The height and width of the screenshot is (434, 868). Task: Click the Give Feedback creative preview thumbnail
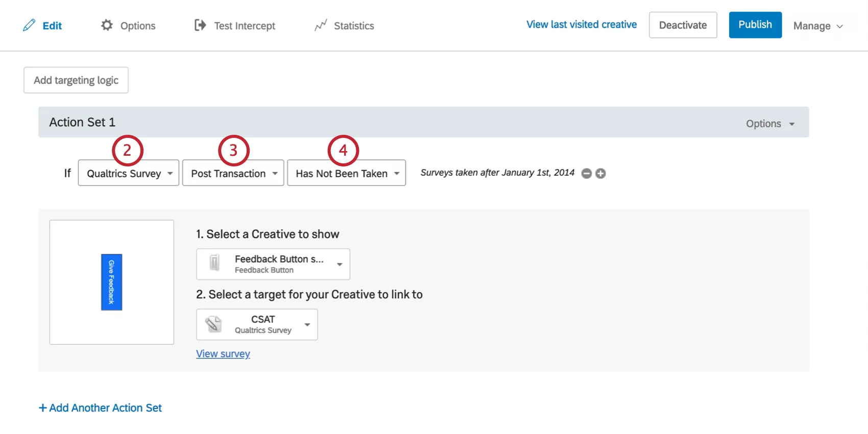pyautogui.click(x=111, y=282)
